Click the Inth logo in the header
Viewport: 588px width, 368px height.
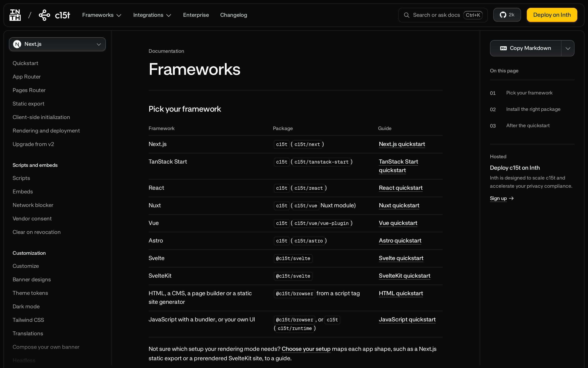point(15,15)
